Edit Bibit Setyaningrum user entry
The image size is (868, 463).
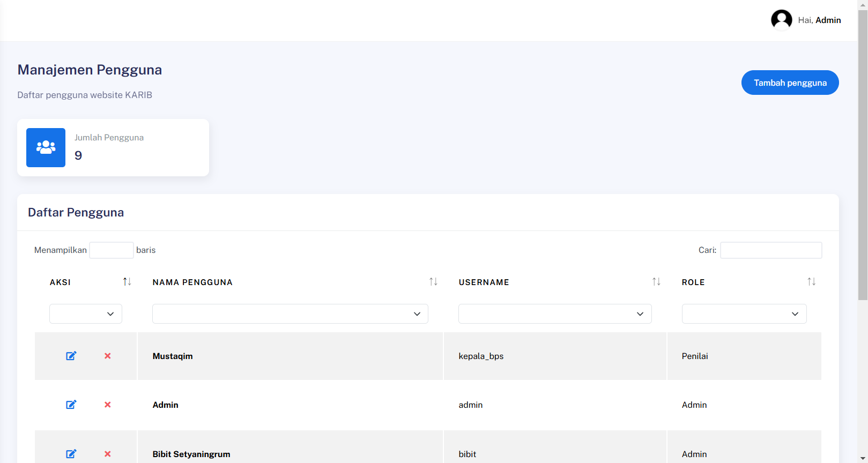(71, 454)
